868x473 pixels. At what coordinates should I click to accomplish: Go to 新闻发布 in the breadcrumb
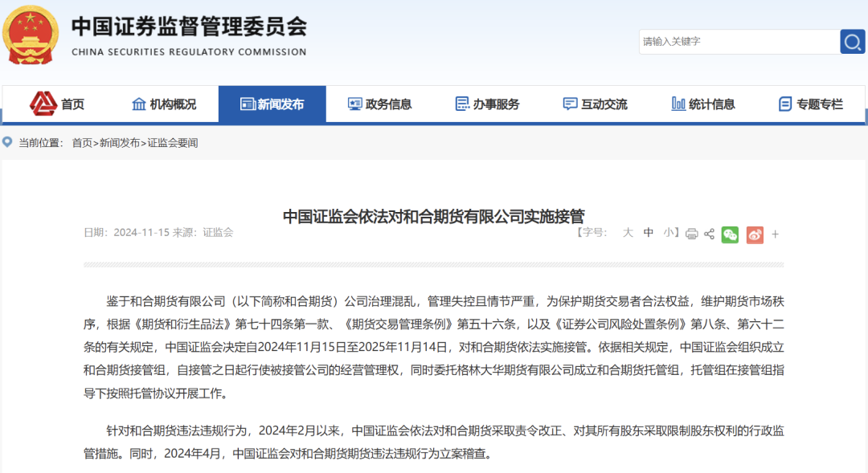point(120,143)
